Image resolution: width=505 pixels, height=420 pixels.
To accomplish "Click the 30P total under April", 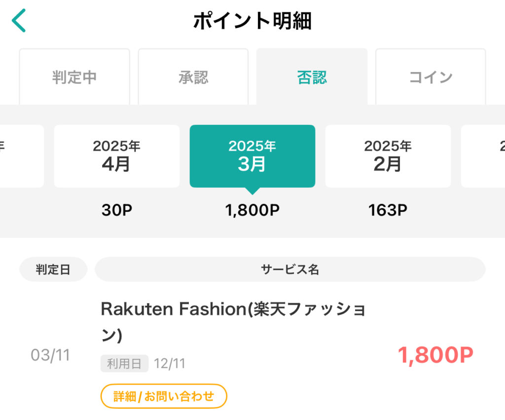I will 117,210.
